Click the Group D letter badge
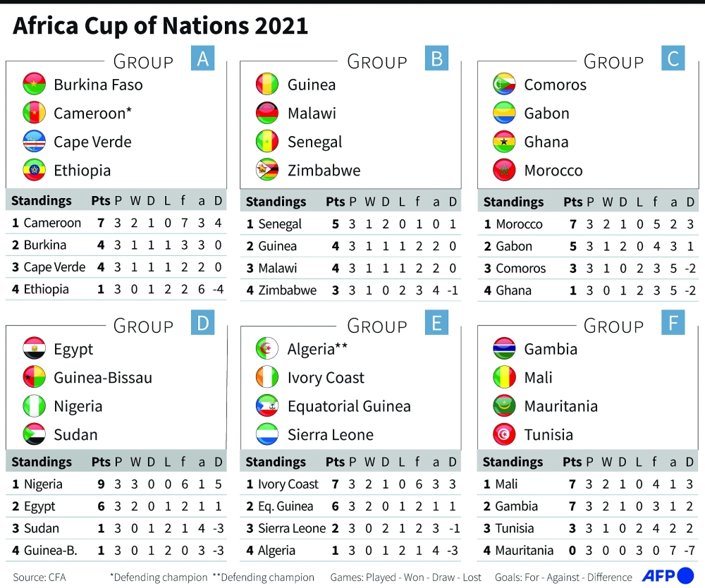Screen dimensions: 705x588 pyautogui.click(x=203, y=324)
